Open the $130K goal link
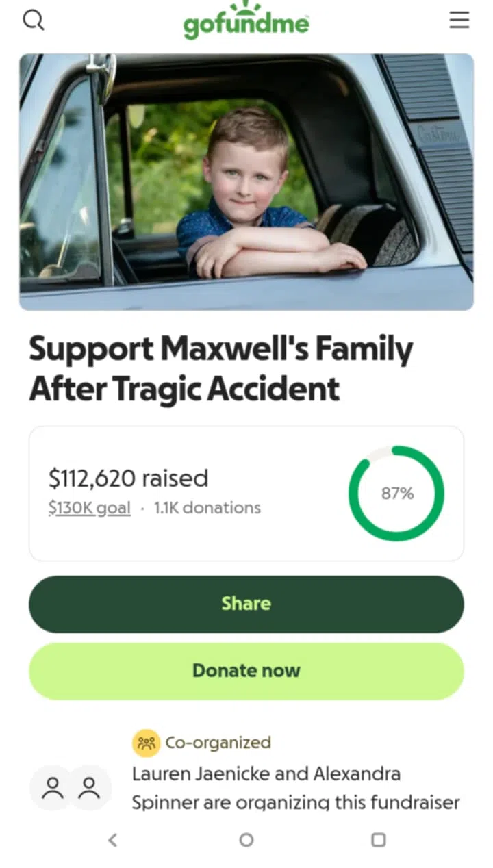This screenshot has width=493, height=868. [x=89, y=508]
